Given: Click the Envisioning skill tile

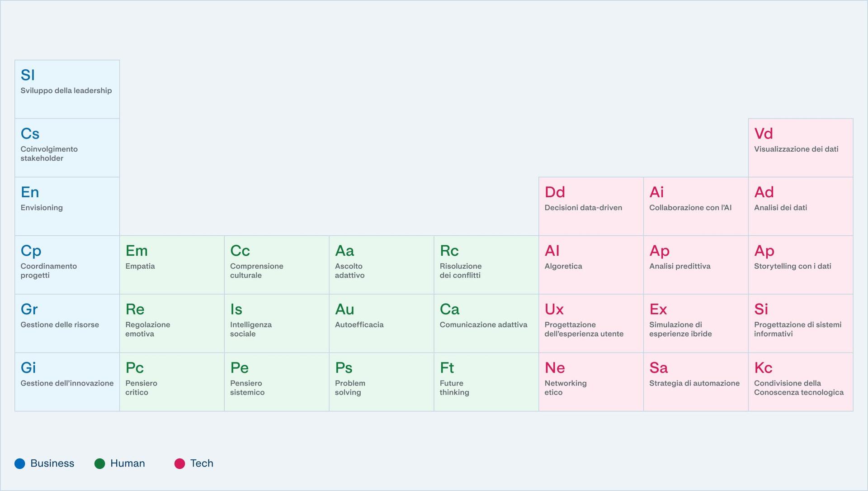Looking at the screenshot, I should [67, 206].
